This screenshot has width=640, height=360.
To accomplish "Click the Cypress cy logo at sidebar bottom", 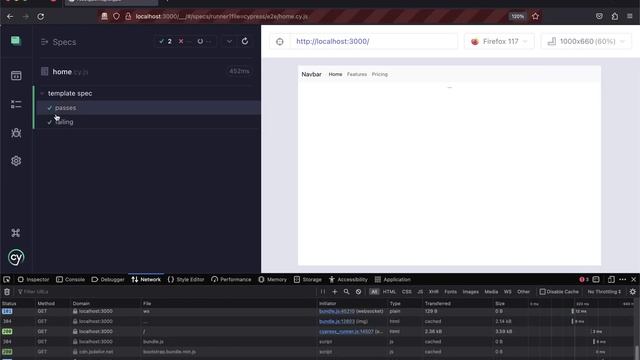I will [16, 258].
